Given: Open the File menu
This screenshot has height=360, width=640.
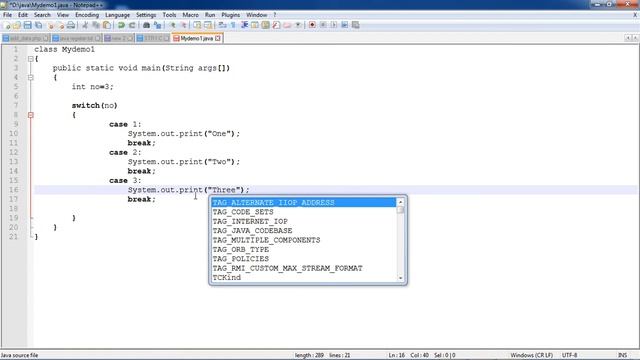Looking at the screenshot, I should 7,15.
